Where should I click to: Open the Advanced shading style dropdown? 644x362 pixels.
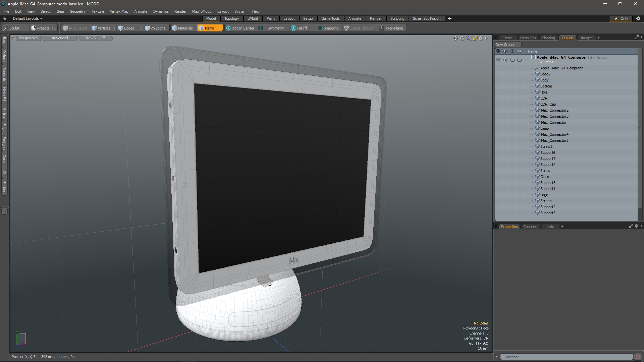click(60, 38)
